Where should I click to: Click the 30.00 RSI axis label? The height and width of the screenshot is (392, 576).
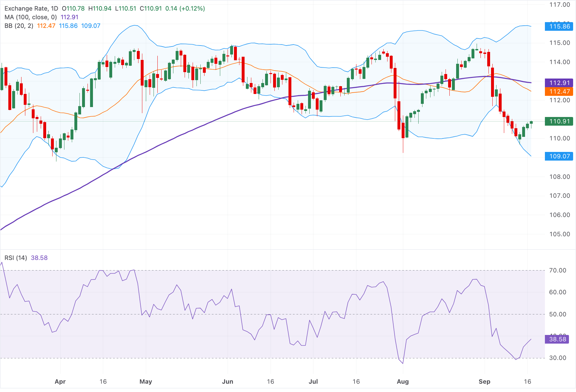[558, 358]
